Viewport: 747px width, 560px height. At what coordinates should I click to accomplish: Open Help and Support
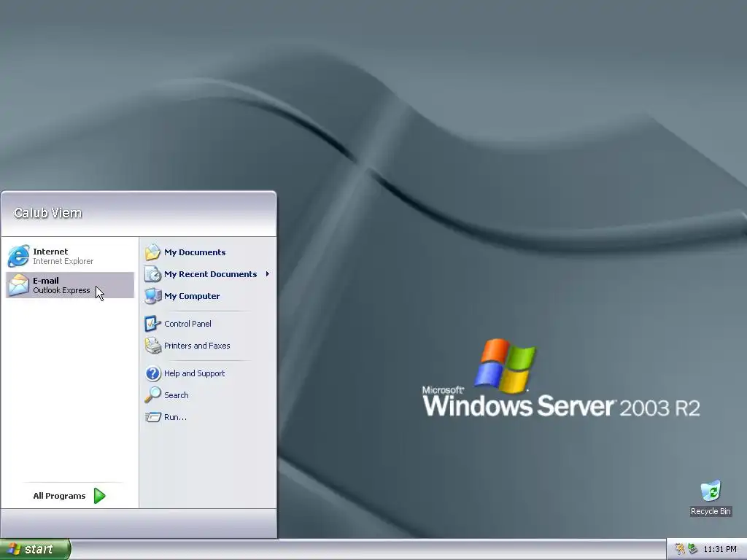(207, 373)
